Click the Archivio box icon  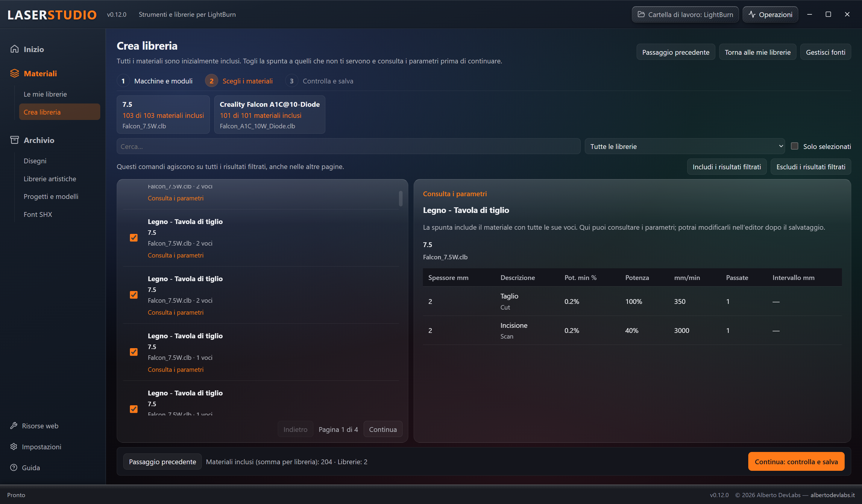[14, 140]
